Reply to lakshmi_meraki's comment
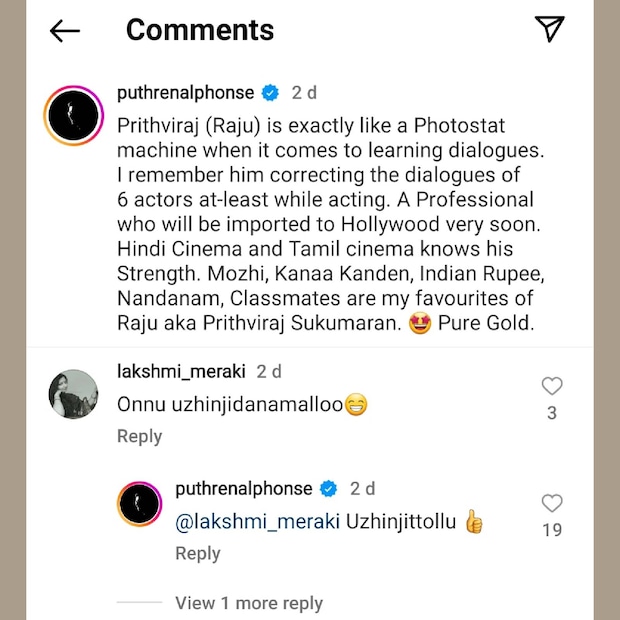The width and height of the screenshot is (620, 620). click(x=139, y=436)
